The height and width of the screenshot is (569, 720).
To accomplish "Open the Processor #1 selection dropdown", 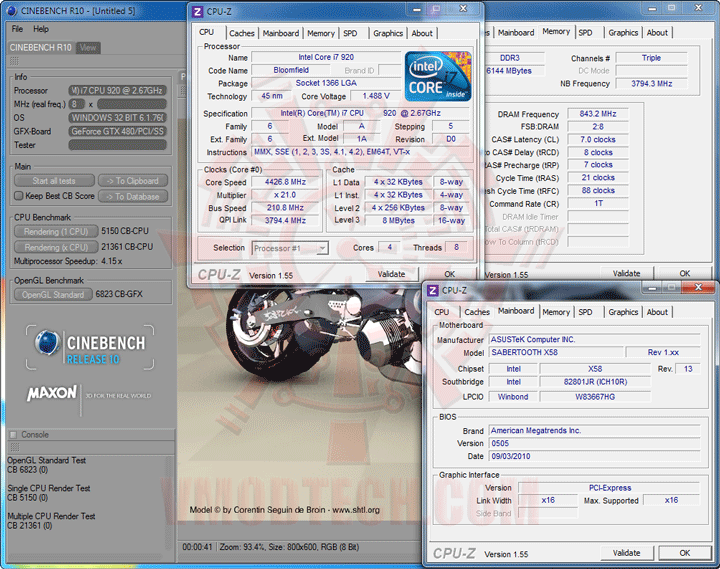I will point(289,248).
